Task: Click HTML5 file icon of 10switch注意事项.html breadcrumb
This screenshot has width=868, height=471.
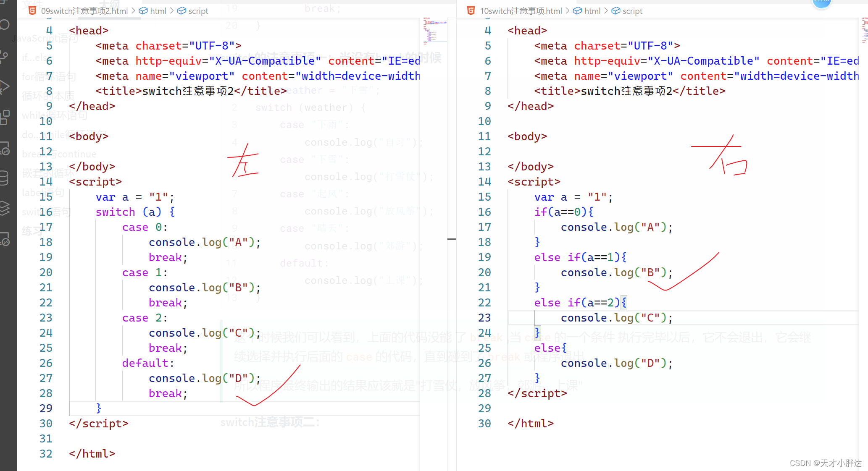Action: (471, 11)
